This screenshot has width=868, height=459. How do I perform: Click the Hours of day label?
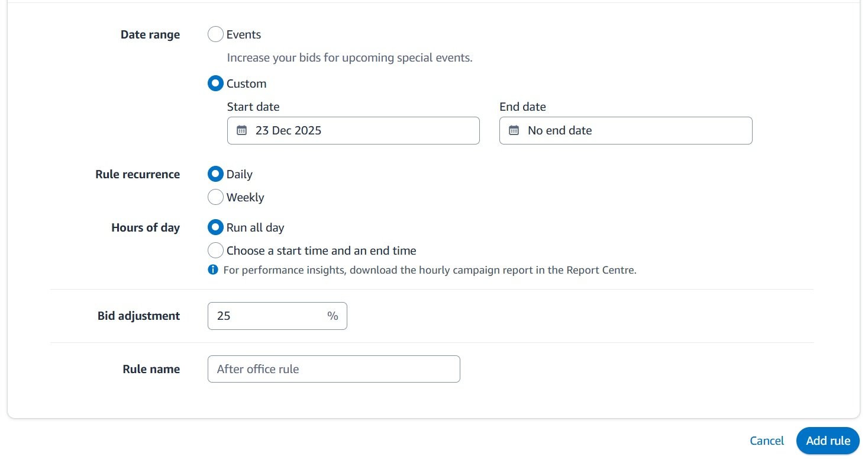click(146, 227)
